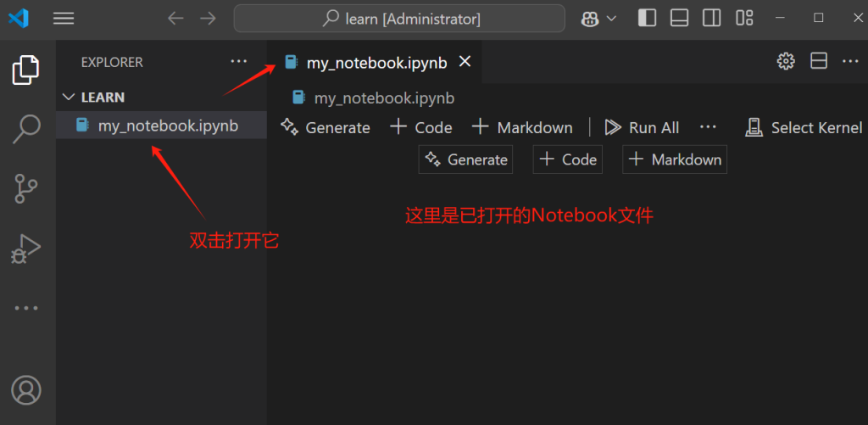Click Select Kernel button
The image size is (868, 425).
coord(804,127)
